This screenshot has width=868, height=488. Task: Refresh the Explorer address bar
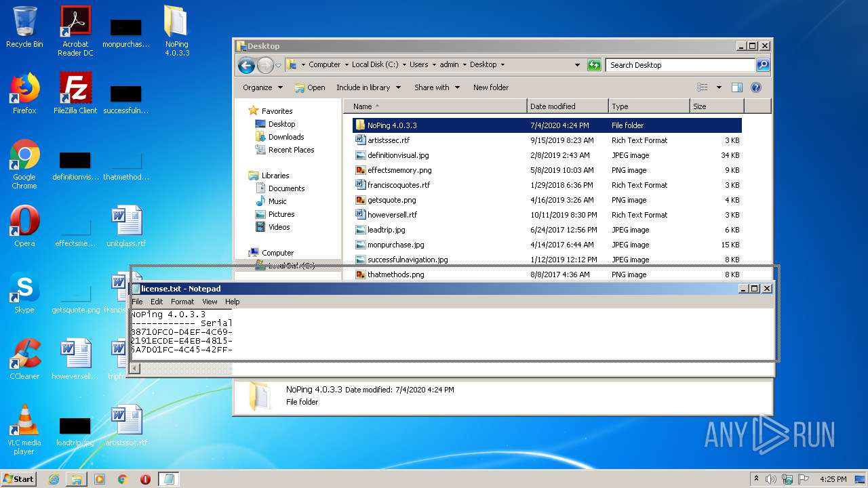594,65
